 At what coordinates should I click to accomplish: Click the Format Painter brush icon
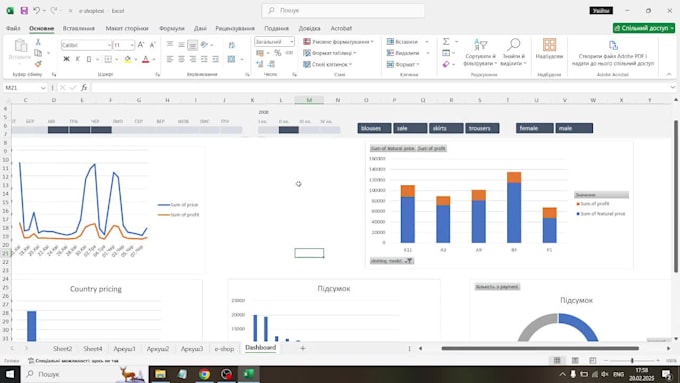(x=38, y=64)
